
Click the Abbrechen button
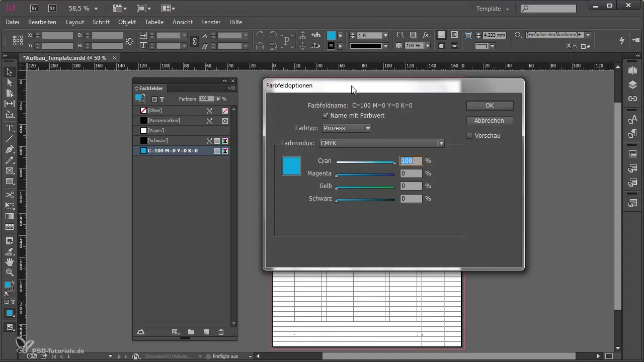(x=490, y=121)
